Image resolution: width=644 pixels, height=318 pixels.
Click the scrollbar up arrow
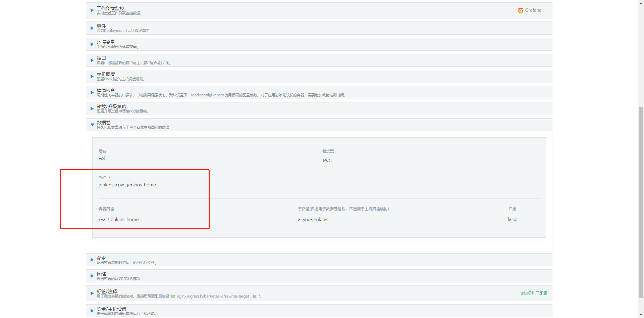point(641,2)
